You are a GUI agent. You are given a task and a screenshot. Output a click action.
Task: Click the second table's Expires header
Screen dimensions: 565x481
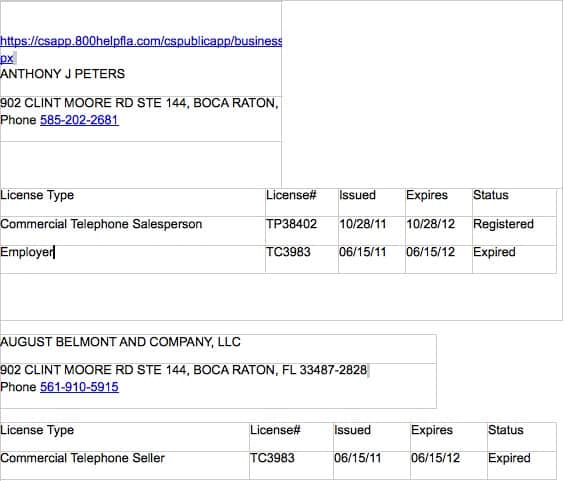pyautogui.click(x=432, y=430)
